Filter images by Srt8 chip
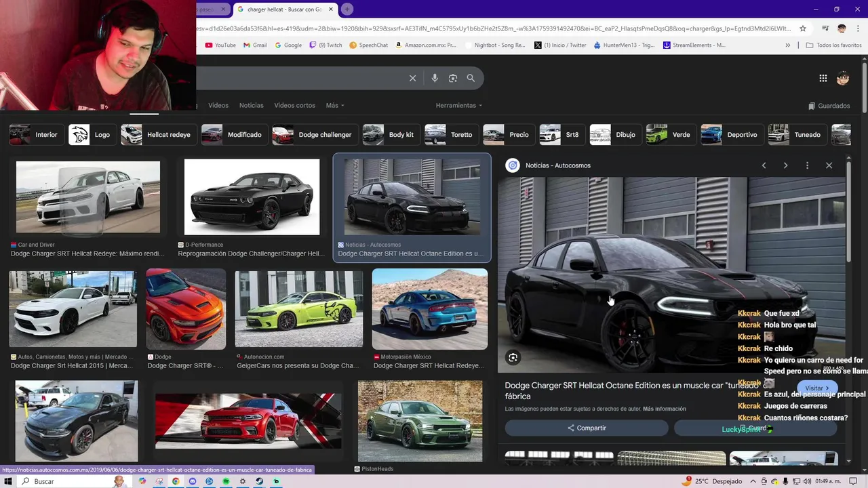 coord(561,135)
